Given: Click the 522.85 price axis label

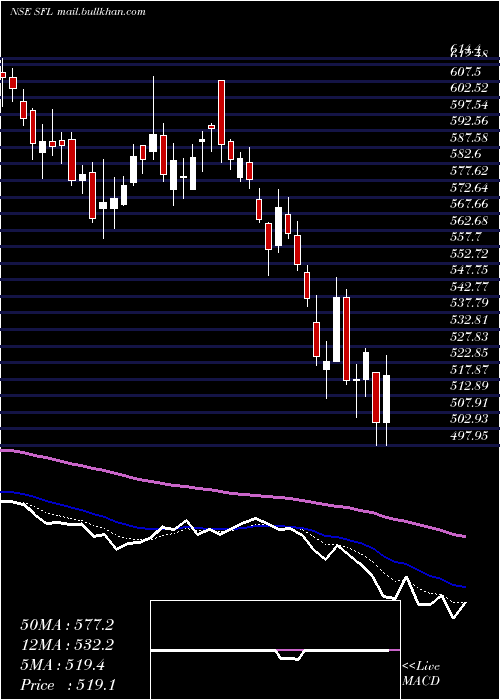Looking at the screenshot, I should click(x=469, y=353).
